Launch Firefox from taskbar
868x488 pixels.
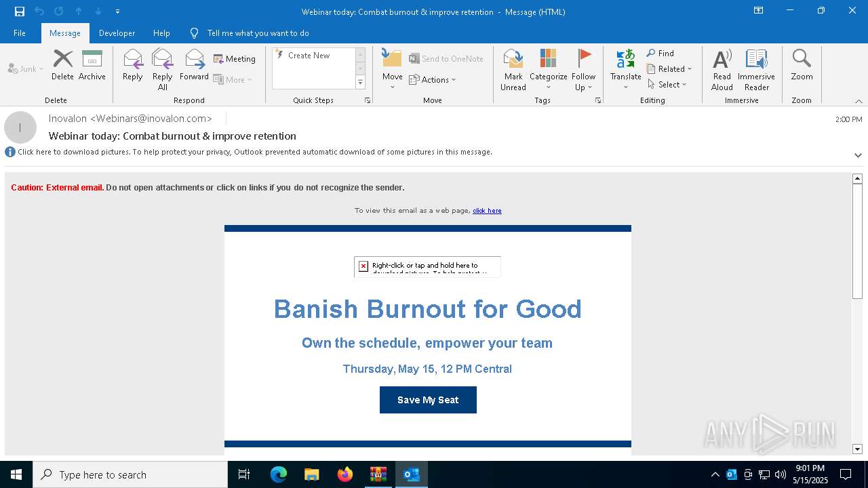345,474
